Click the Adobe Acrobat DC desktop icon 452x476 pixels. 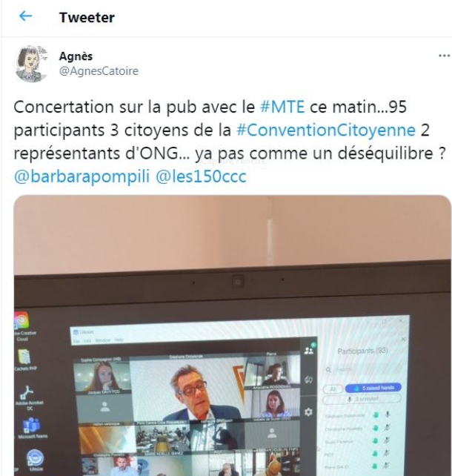pos(29,396)
